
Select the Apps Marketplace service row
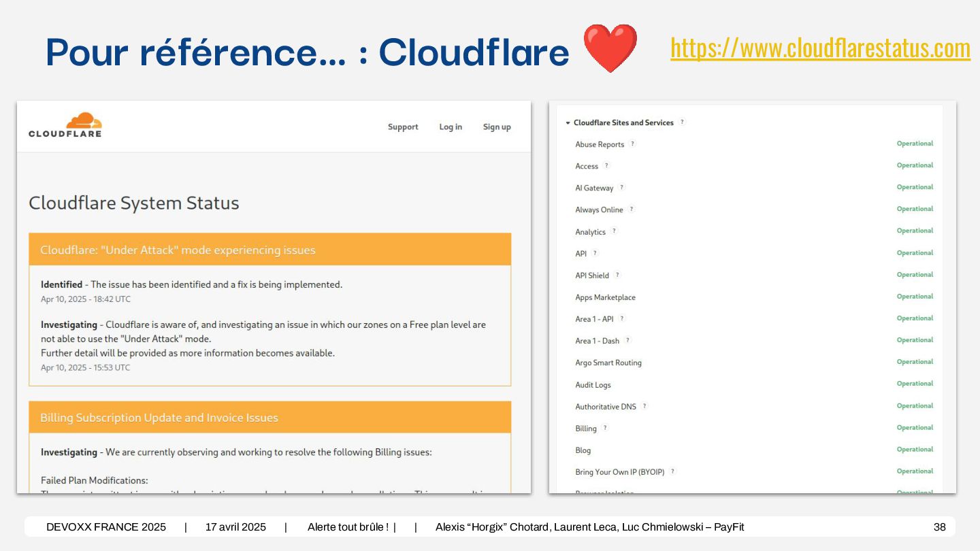pyautogui.click(x=754, y=297)
